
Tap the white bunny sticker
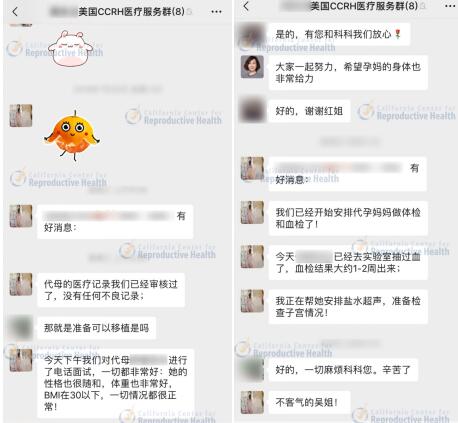tap(71, 48)
